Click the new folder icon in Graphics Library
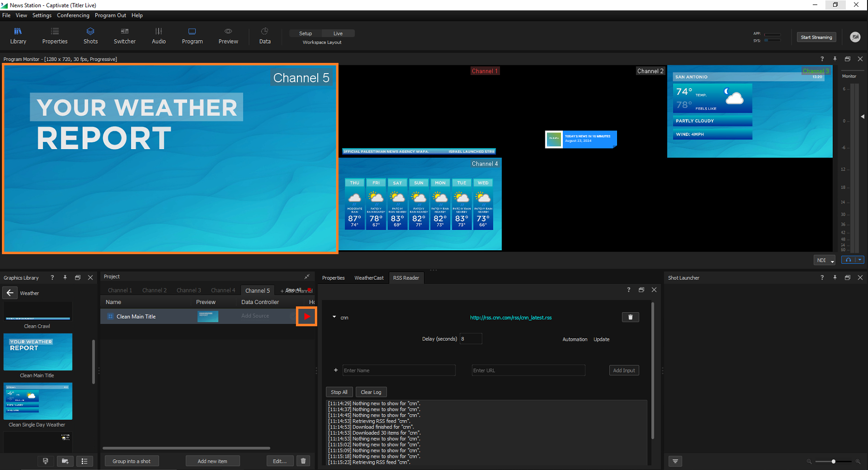The height and width of the screenshot is (470, 868). 65,461
